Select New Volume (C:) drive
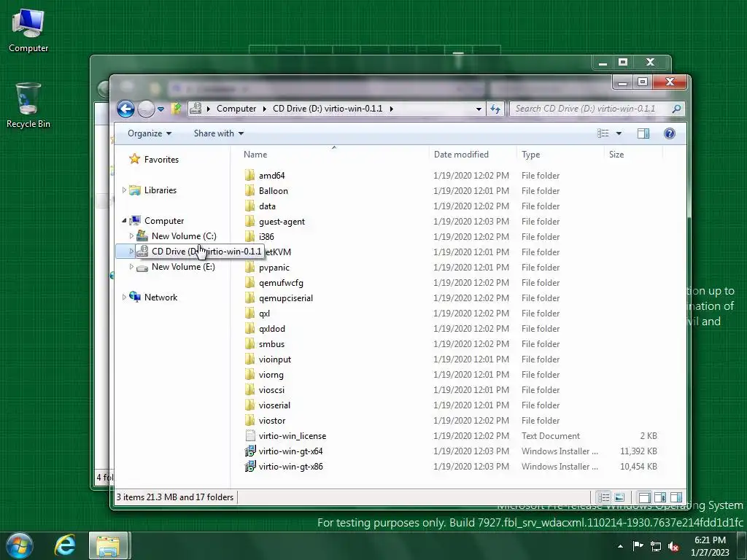This screenshot has height=560, width=747. click(183, 236)
